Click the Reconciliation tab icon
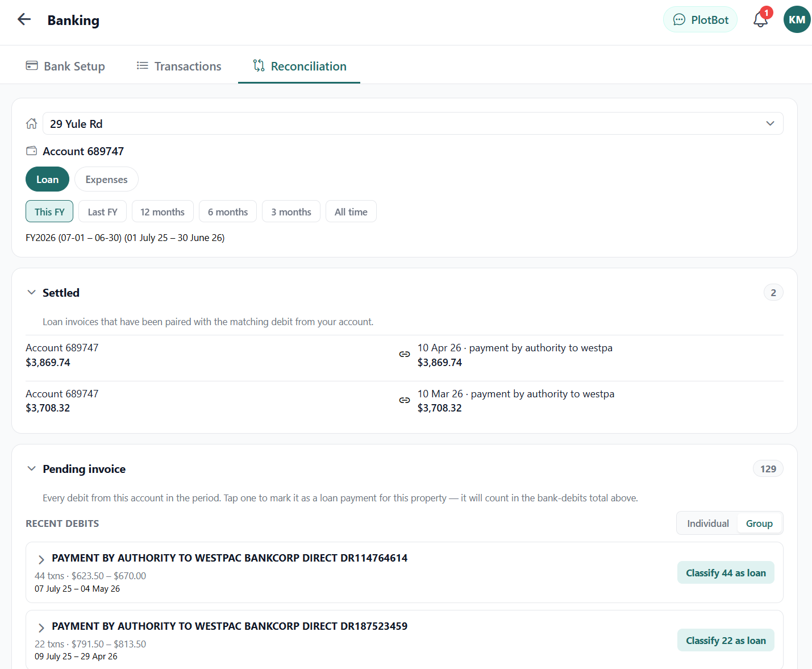This screenshot has height=669, width=812. tap(259, 66)
